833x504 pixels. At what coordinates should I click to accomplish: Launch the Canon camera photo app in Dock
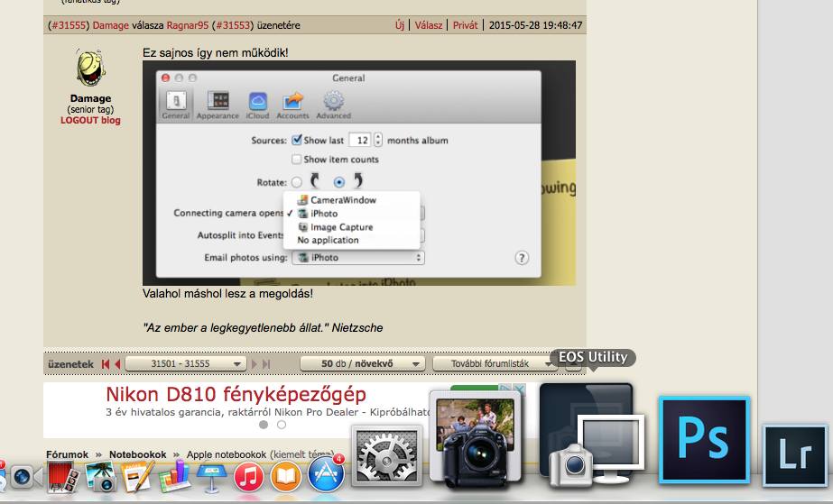[x=475, y=440]
